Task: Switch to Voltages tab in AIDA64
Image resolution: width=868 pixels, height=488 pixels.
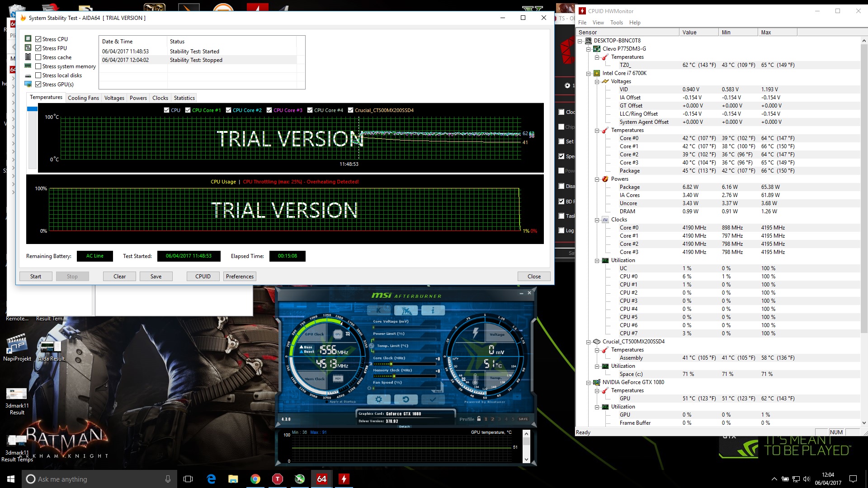Action: [114, 98]
